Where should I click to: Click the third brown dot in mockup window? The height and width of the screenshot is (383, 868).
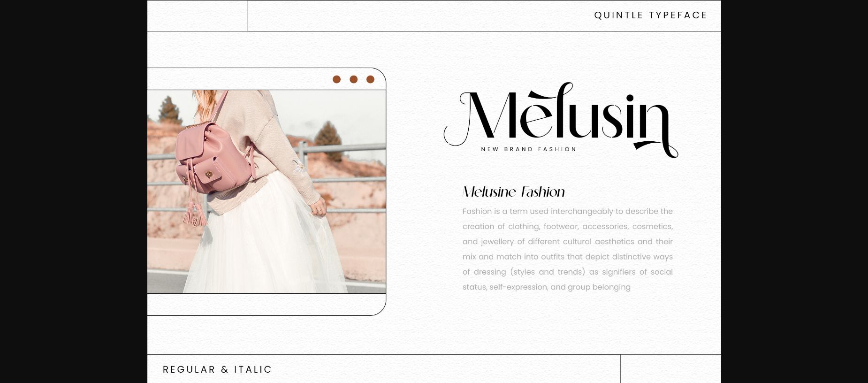[x=370, y=79]
